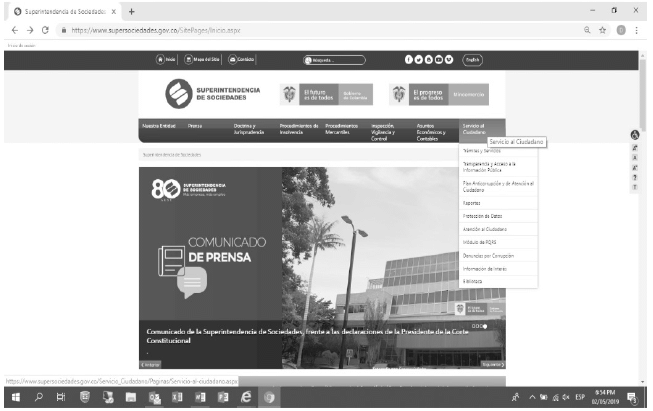Open the Facebook social icon

point(410,60)
